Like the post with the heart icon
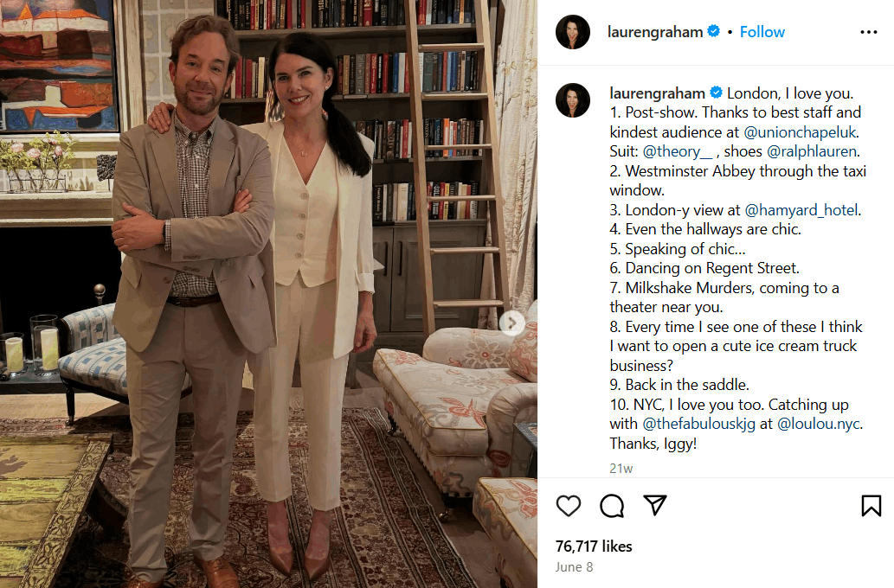The image size is (894, 588). pos(569,505)
